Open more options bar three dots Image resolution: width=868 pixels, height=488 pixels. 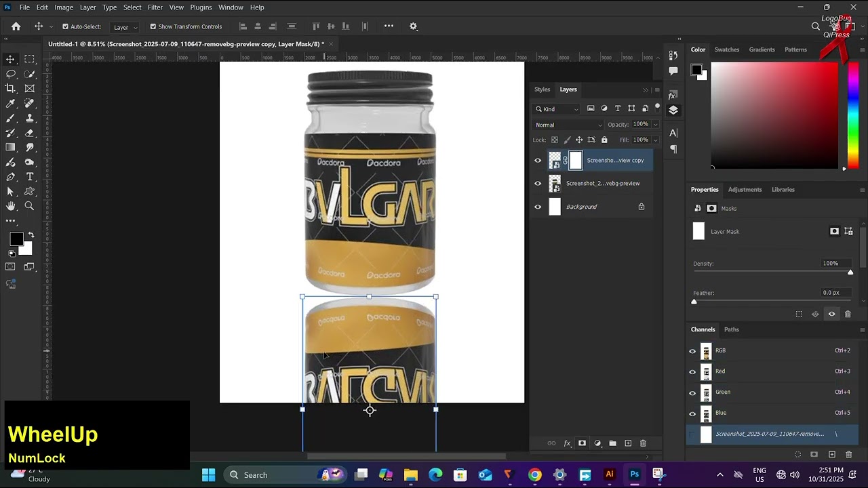tap(389, 26)
